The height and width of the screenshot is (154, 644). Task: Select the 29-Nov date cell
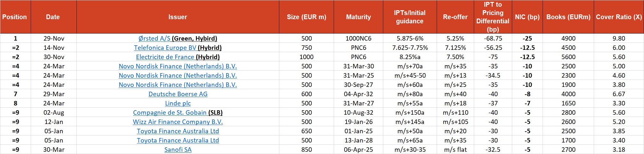pyautogui.click(x=54, y=38)
